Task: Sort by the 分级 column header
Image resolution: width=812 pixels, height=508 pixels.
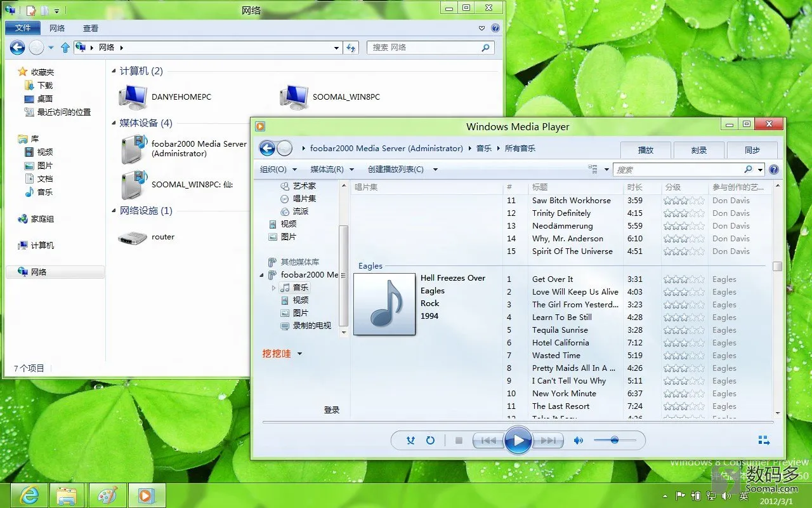Action: click(684, 187)
